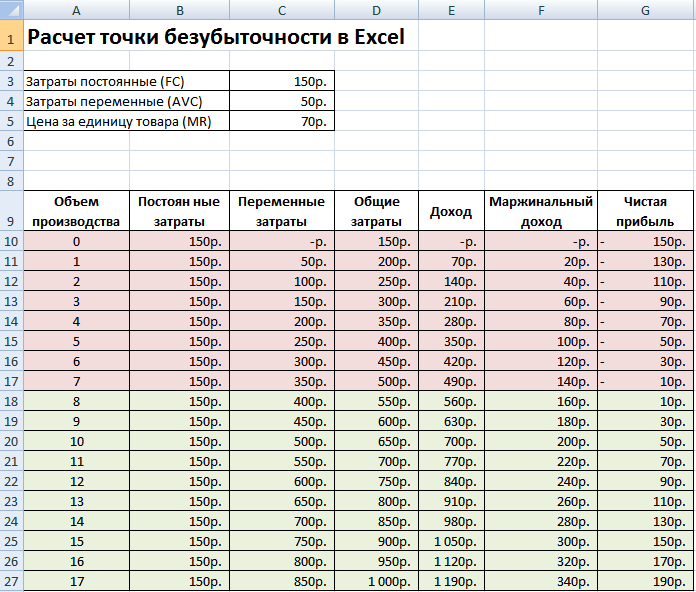Click income '910р.' in row 23

pyautogui.click(x=451, y=501)
